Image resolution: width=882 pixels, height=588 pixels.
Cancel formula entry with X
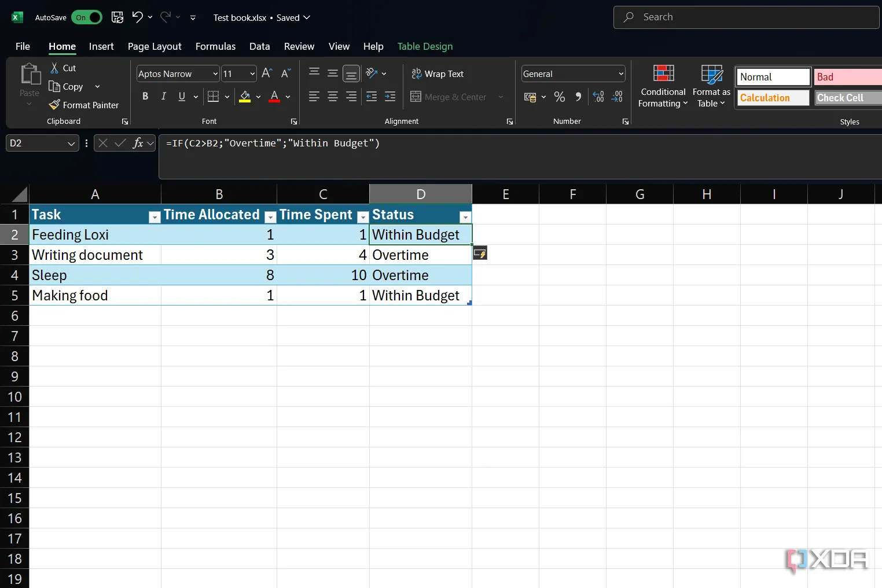click(x=103, y=143)
